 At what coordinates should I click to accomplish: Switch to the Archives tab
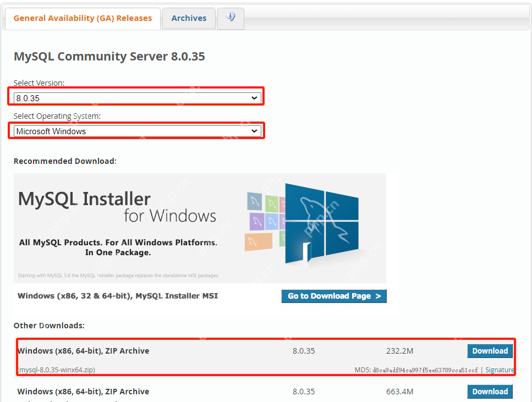point(189,18)
